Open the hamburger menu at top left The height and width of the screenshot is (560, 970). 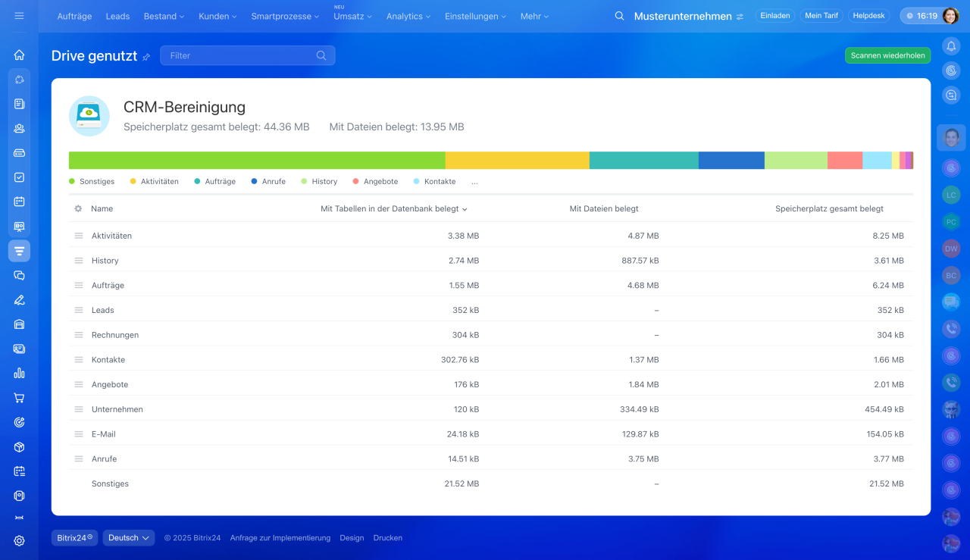click(19, 16)
